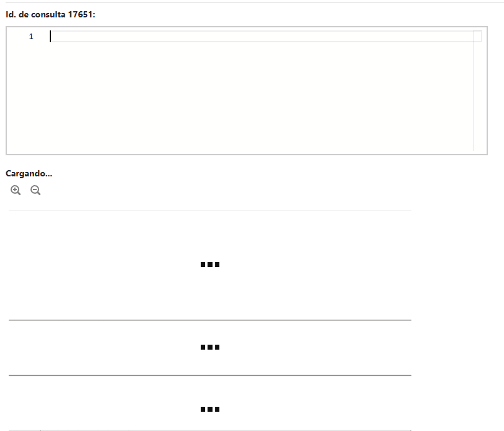Click the query editor's bottom border
This screenshot has height=431, width=504.
(x=247, y=155)
